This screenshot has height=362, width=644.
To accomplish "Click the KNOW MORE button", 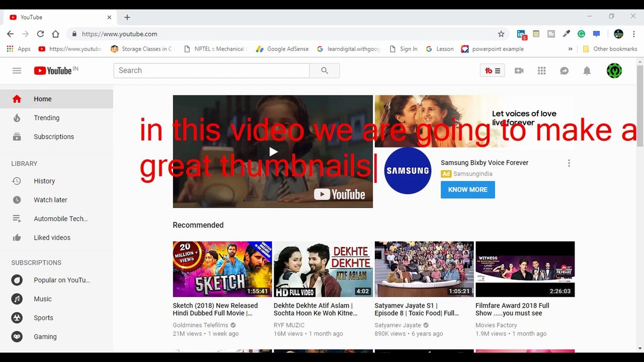I will point(468,190).
